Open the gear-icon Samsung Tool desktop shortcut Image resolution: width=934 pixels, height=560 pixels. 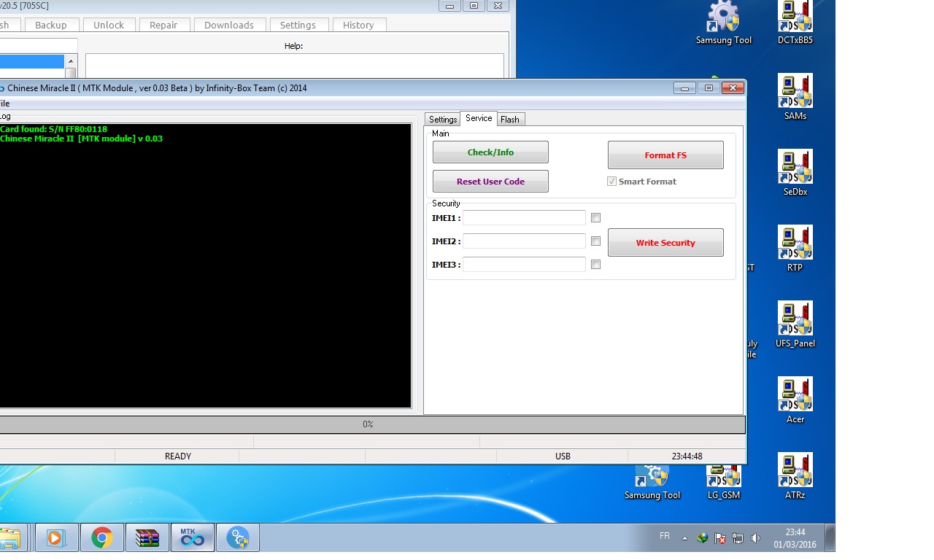pos(723,23)
